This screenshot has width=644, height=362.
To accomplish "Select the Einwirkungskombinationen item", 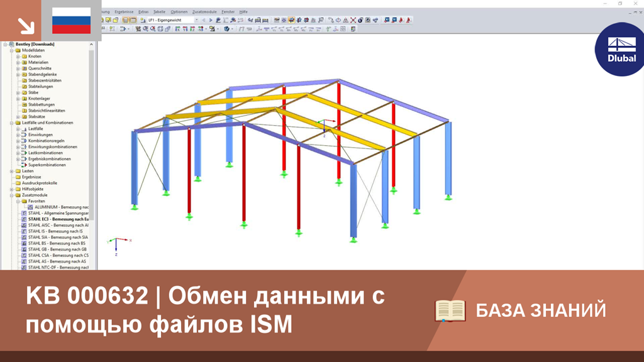I will point(53,147).
